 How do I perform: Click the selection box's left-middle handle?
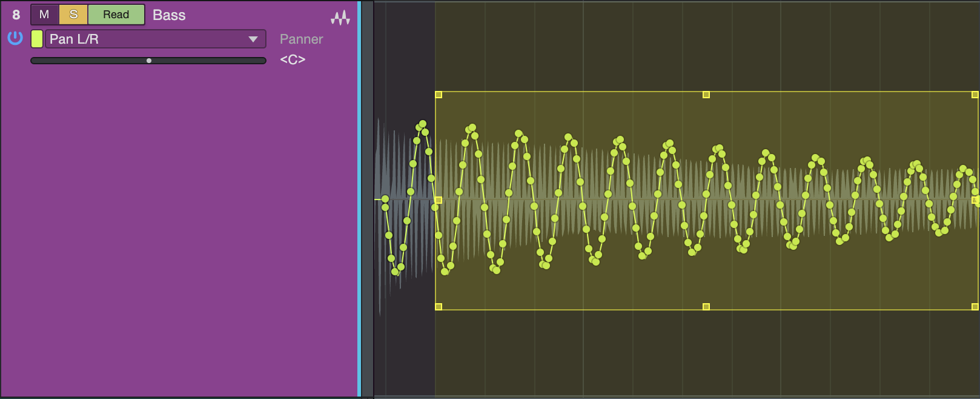click(439, 200)
